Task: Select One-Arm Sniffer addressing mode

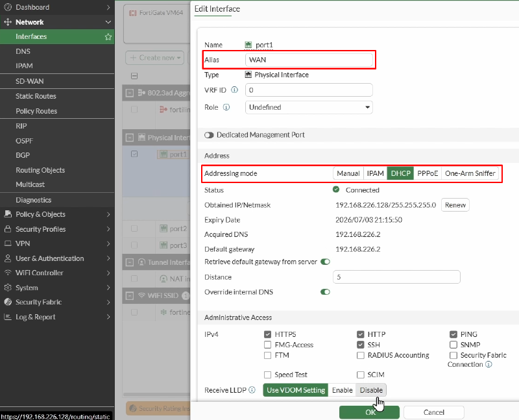Action: tap(470, 173)
